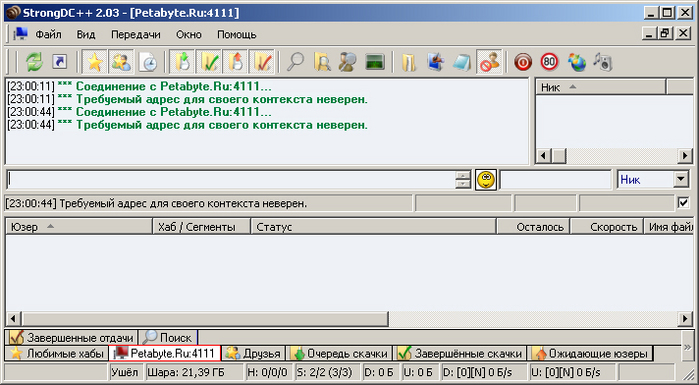Image resolution: width=699 pixels, height=385 pixels.
Task: Sort transfers by Хаб / Сегменты column
Action: (x=201, y=227)
